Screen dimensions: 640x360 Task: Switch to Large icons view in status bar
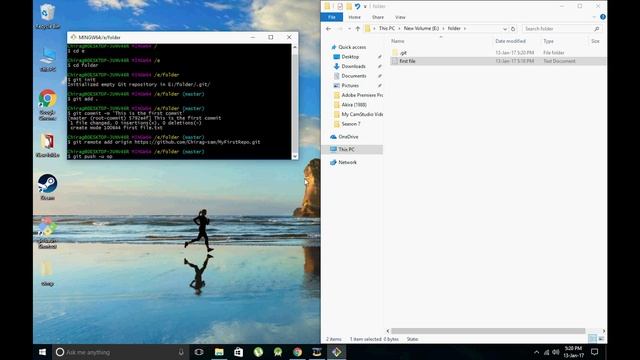(601, 339)
